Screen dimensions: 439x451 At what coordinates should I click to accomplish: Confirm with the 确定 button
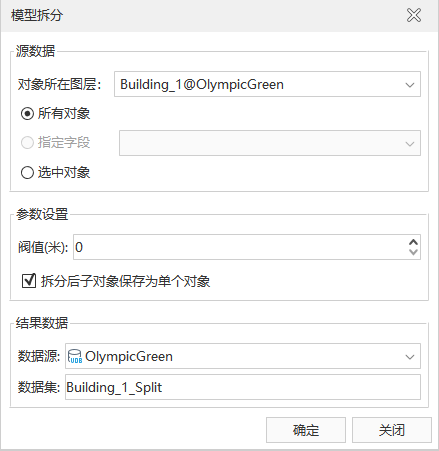[x=306, y=430]
